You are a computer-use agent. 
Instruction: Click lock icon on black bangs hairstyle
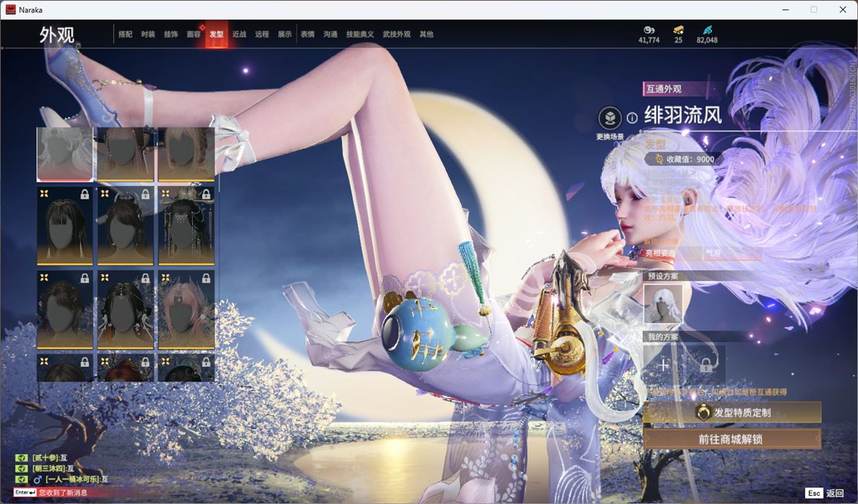click(85, 194)
